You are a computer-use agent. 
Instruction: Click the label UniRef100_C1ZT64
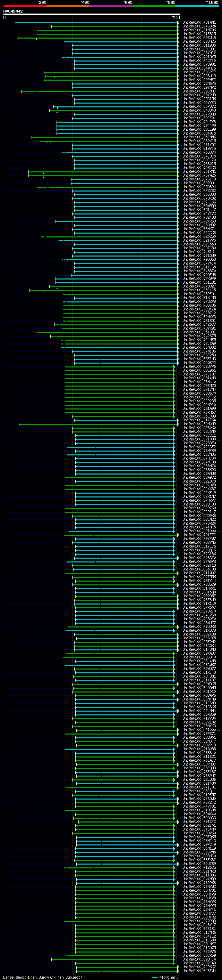pyautogui.click(x=199, y=420)
